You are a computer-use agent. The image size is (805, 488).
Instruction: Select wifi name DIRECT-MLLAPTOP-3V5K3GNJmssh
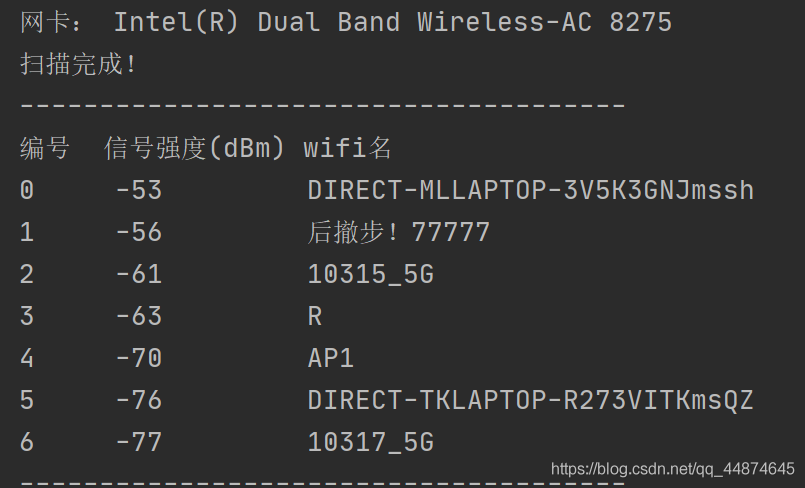pos(530,190)
